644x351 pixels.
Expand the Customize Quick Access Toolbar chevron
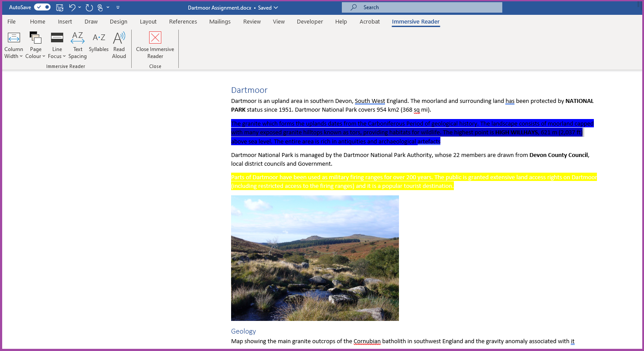[118, 7]
